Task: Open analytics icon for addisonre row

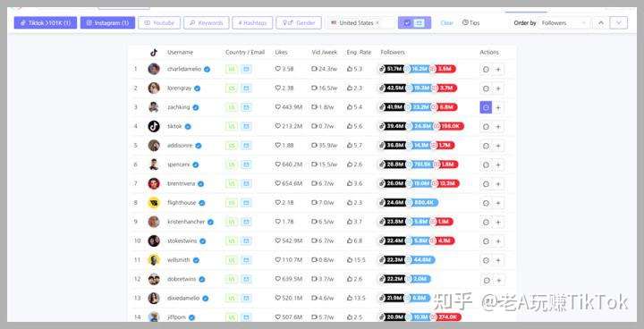Action: (486, 146)
